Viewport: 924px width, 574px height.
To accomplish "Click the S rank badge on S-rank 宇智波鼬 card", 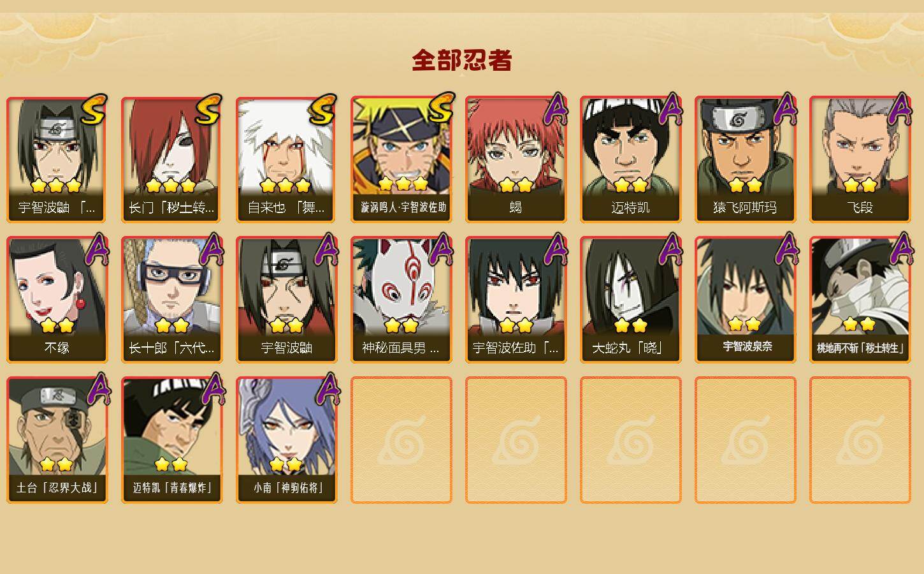I will [93, 110].
